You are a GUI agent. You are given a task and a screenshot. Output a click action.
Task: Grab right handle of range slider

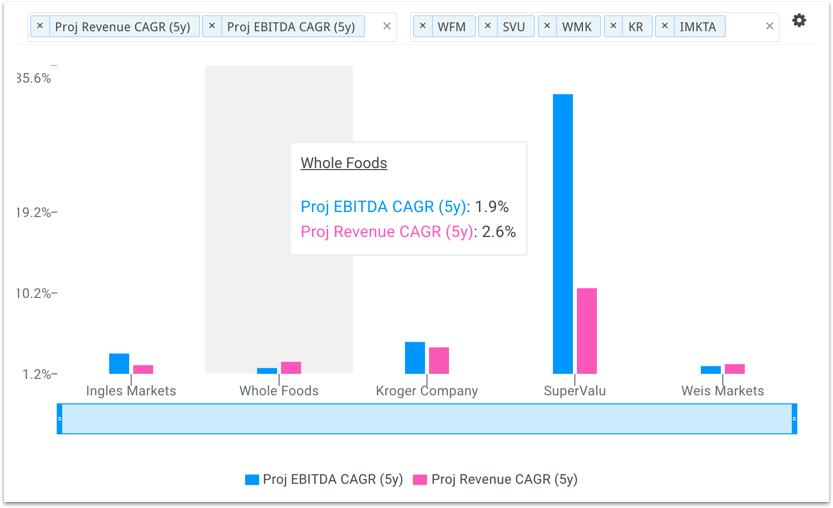(x=794, y=419)
